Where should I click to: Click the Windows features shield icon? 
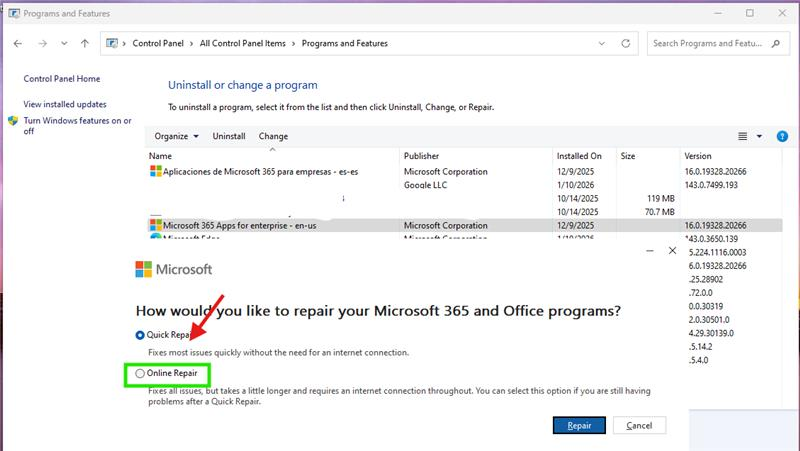coord(13,121)
